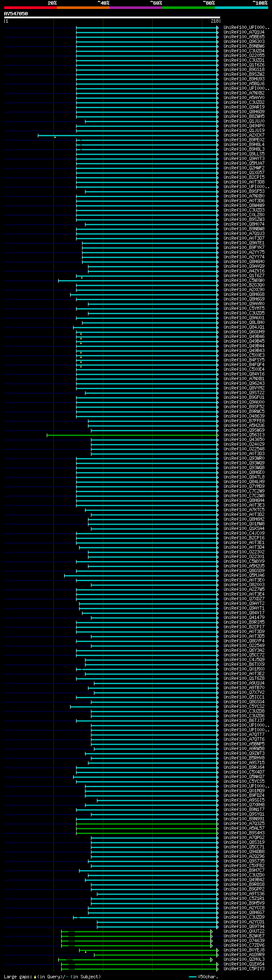Screen dimensions: 272x980
Task: Select label UniRef100_O24029
Action: [x=244, y=444]
